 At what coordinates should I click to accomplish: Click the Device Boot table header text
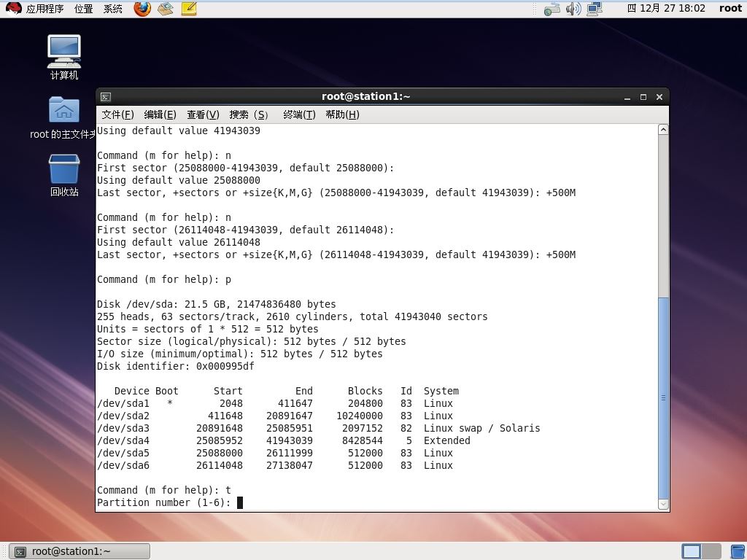(x=146, y=391)
